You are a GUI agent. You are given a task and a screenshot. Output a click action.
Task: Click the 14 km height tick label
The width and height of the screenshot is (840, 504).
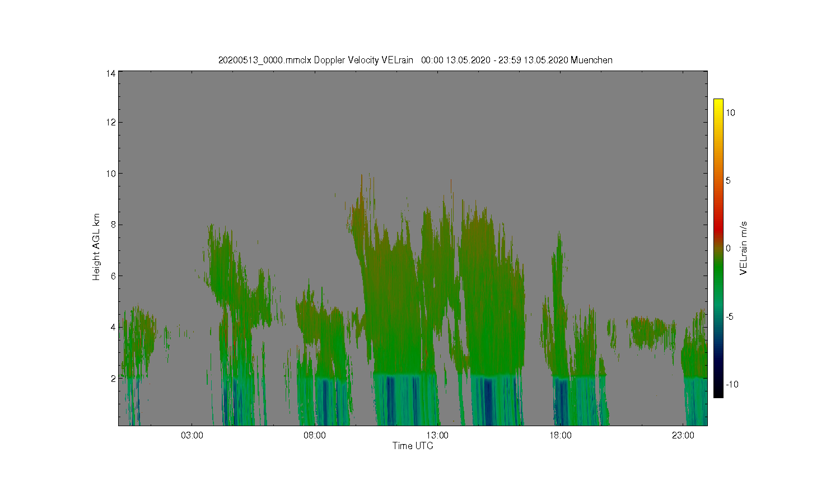111,73
